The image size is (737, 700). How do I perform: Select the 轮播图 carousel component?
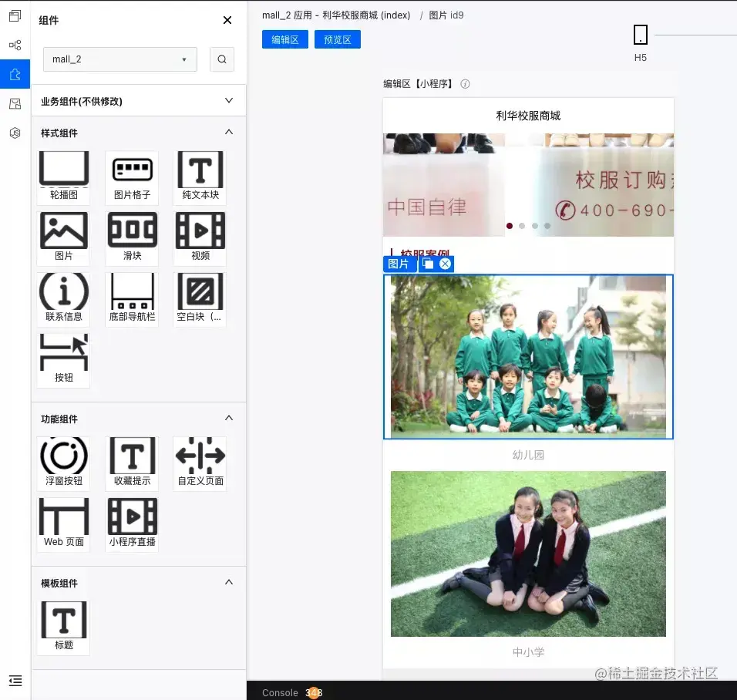[x=63, y=177]
